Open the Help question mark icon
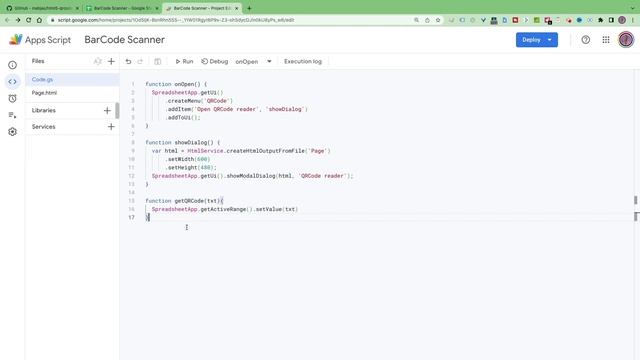The image size is (640, 360). [586, 40]
